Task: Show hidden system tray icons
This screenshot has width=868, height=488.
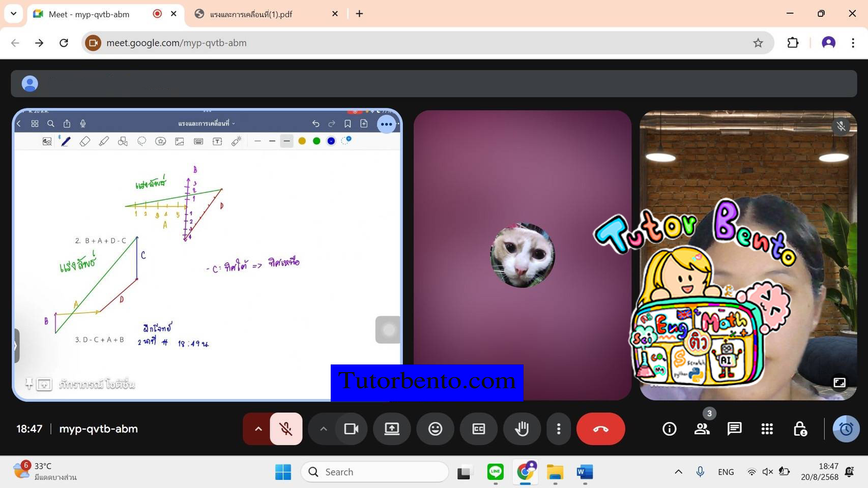Action: [678, 472]
